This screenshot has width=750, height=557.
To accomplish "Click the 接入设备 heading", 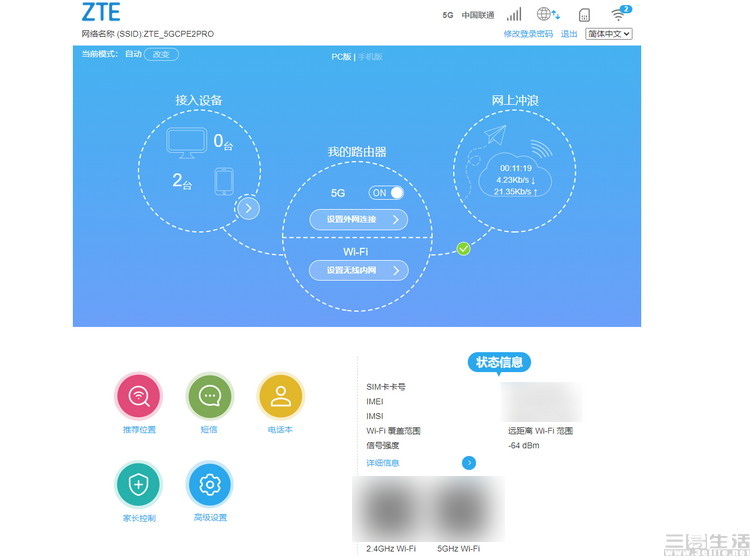I will (x=199, y=100).
